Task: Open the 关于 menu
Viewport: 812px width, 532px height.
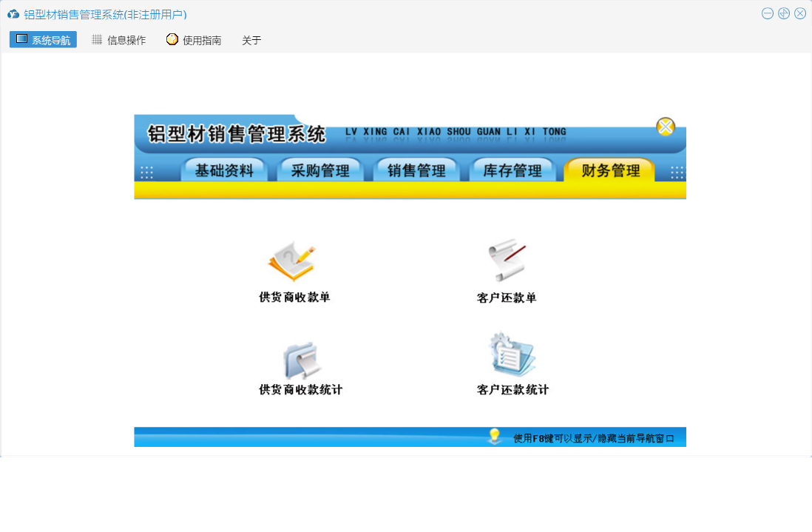Action: tap(251, 40)
